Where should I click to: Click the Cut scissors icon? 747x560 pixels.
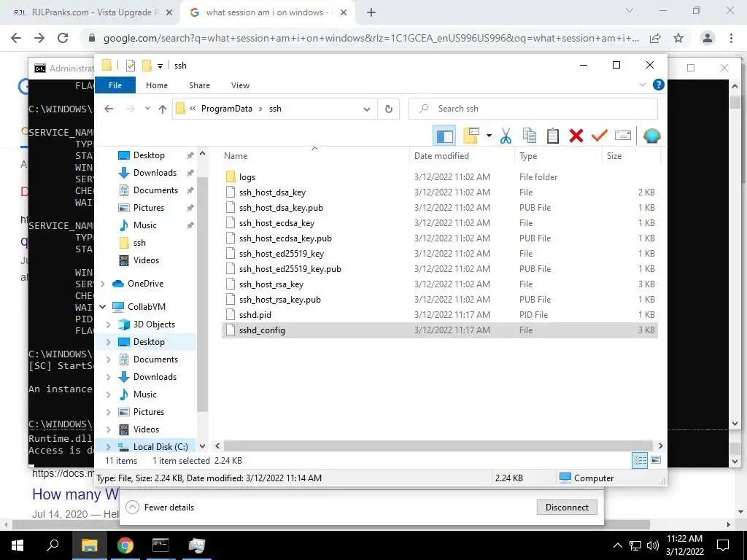click(x=506, y=136)
